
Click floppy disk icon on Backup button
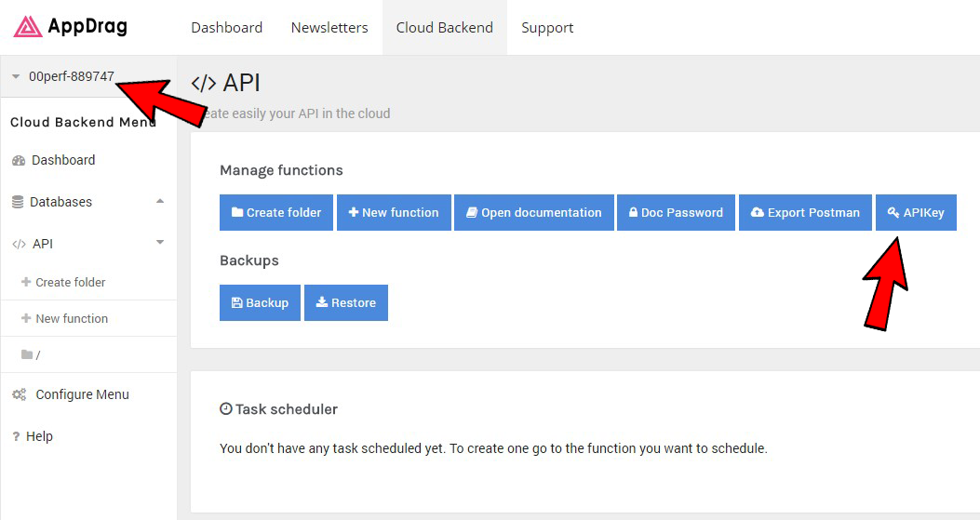point(237,302)
